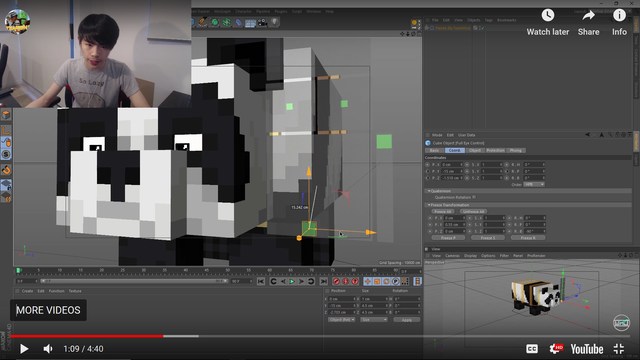Open video on YouTube via logo

[587, 349]
